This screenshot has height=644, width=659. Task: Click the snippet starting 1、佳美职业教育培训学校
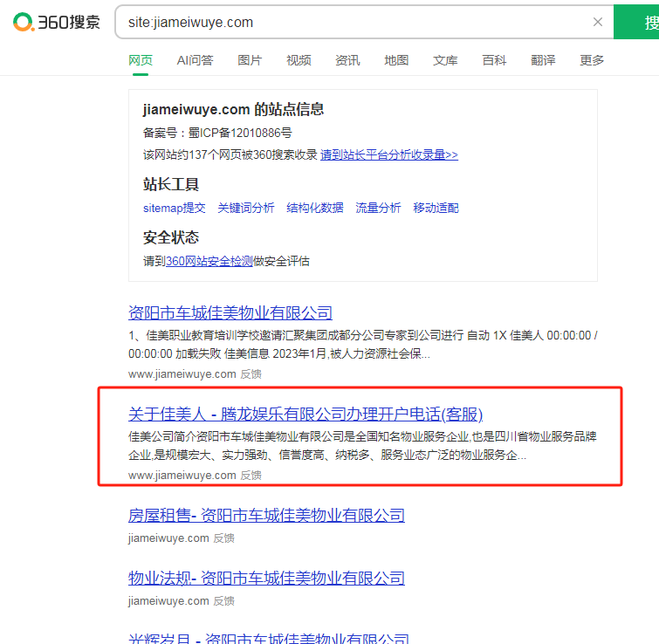pyautogui.click(x=363, y=345)
